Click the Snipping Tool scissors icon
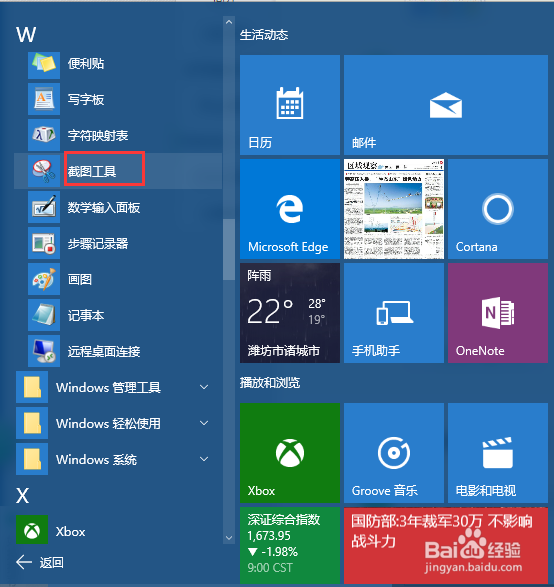This screenshot has height=587, width=554. pos(44,171)
